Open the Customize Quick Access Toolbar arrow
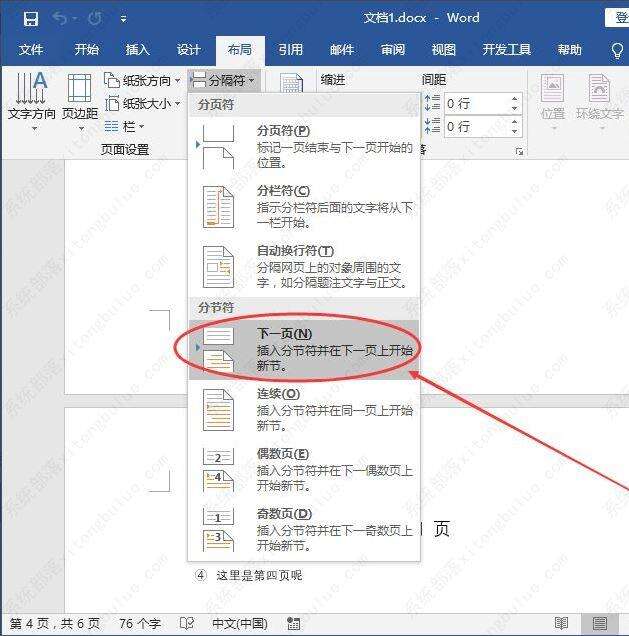629x636 pixels. pyautogui.click(x=123, y=19)
